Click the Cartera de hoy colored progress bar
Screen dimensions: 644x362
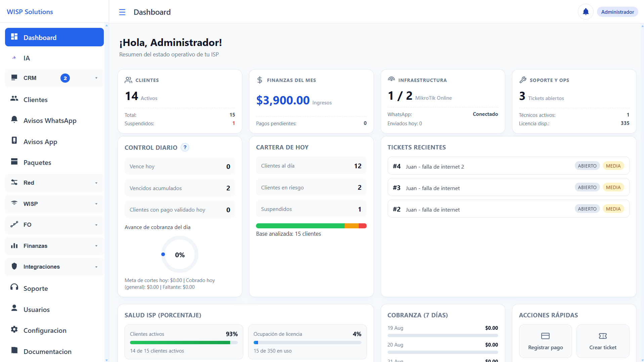311,226
